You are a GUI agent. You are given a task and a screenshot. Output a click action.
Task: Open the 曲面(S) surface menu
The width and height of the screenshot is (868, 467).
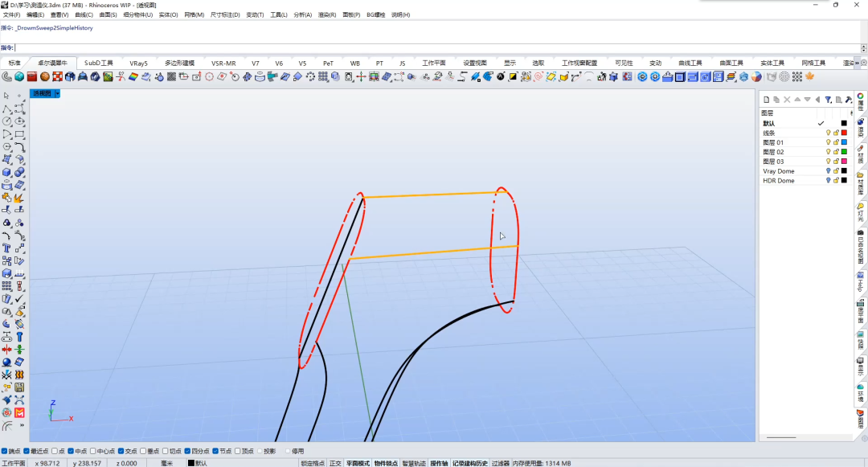click(x=108, y=15)
